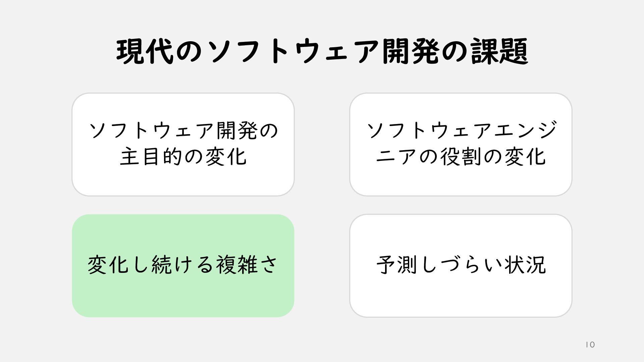Click the 予測しづらい状況 card
The height and width of the screenshot is (362, 644).
click(461, 295)
